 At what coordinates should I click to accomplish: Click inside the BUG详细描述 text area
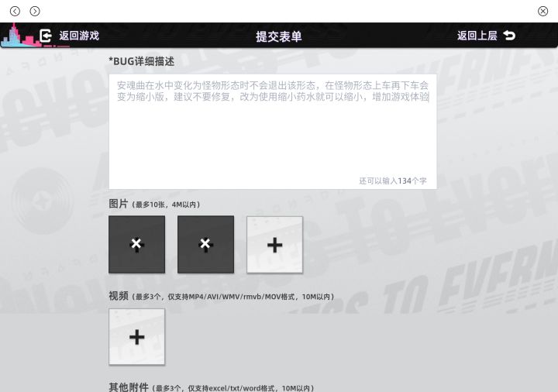[273, 132]
